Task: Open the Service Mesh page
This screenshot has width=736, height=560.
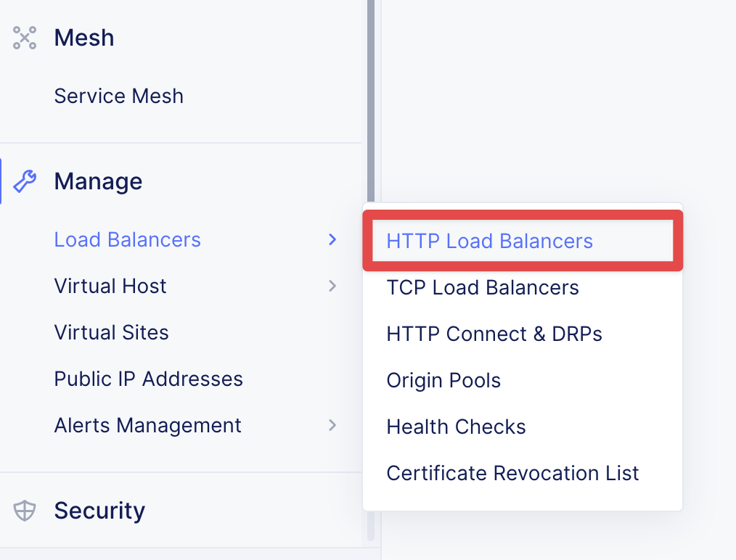Action: click(118, 96)
